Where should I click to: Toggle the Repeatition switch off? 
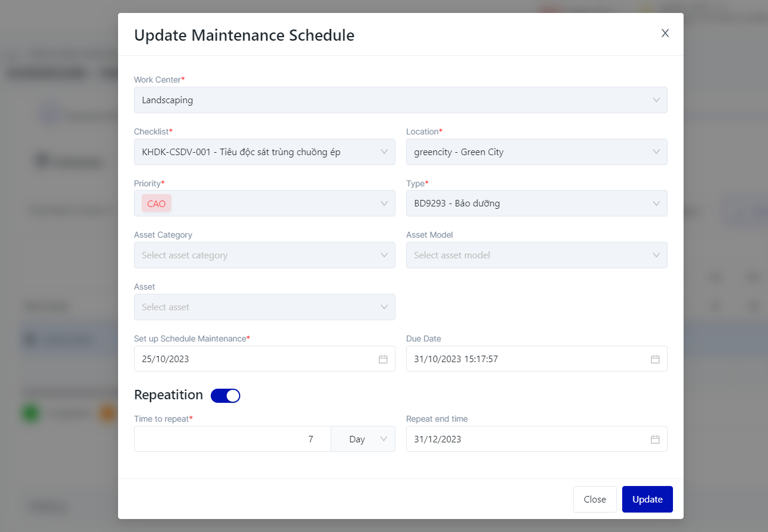[226, 396]
